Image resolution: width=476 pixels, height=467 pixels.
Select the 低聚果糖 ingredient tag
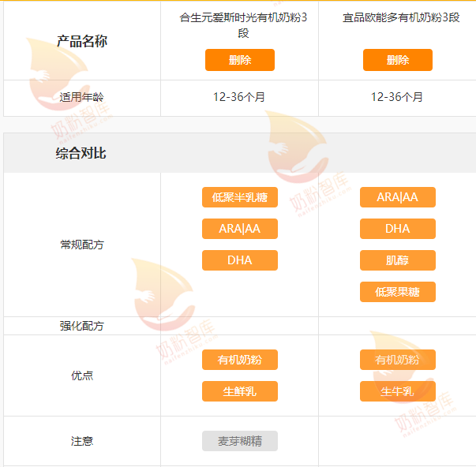[397, 292]
